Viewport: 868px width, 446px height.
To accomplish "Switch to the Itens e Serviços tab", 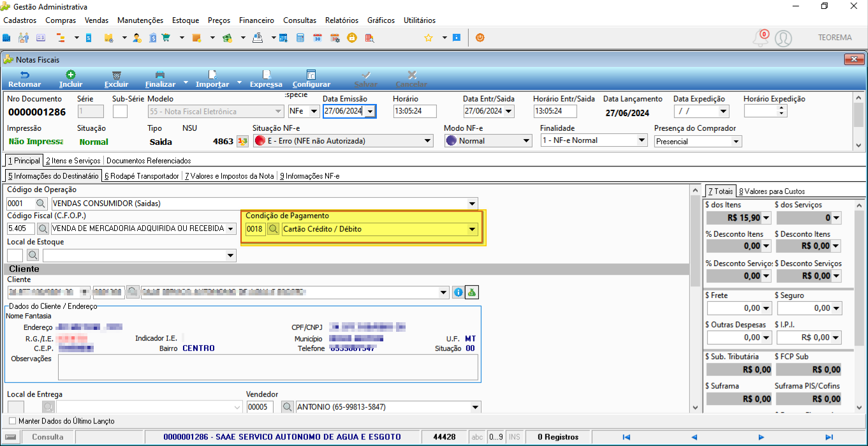I will pos(73,161).
